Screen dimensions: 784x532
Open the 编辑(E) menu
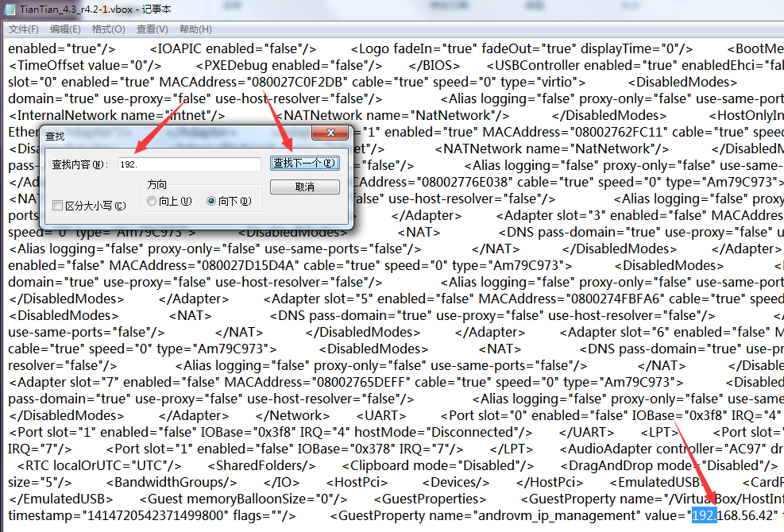tap(65, 29)
